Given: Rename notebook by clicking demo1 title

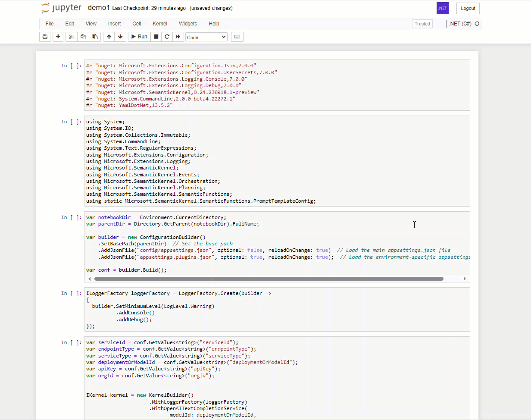Looking at the screenshot, I should [99, 8].
